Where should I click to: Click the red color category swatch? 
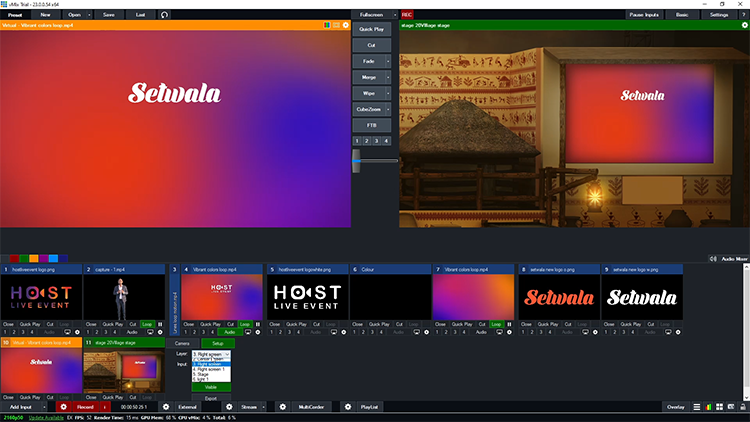point(16,258)
